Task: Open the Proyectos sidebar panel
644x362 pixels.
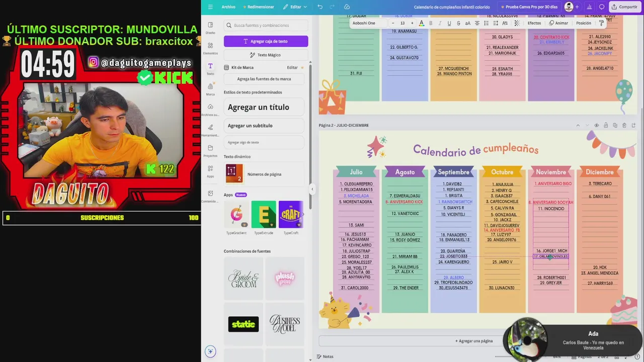Action: point(210,150)
